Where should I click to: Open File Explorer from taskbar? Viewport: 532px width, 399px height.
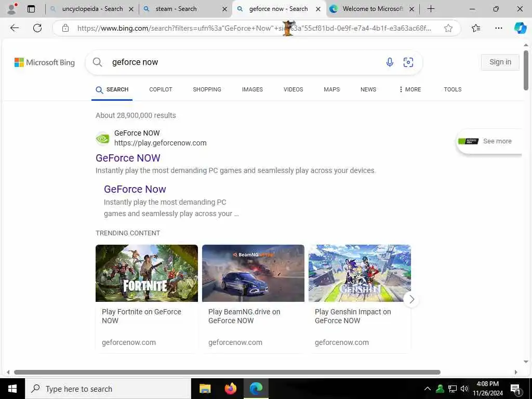coord(205,389)
